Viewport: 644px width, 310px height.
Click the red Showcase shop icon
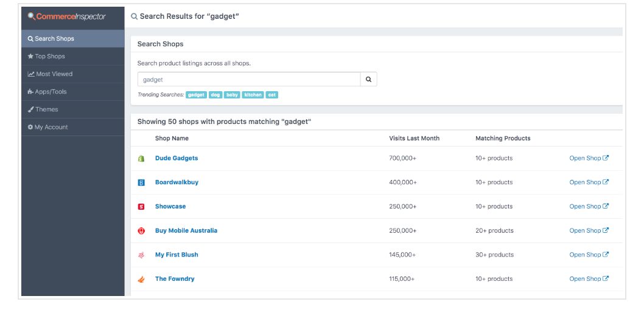[141, 207]
